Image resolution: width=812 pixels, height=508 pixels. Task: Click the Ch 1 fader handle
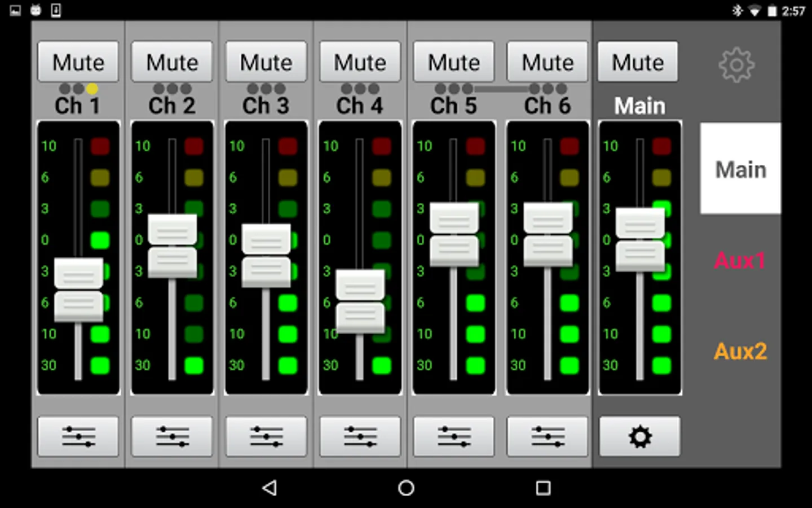(x=78, y=290)
